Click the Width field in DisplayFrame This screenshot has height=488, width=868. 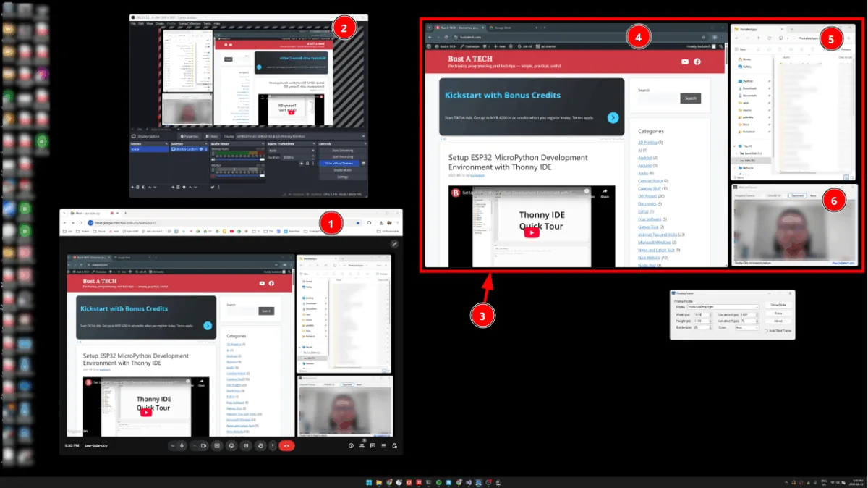tap(704, 314)
